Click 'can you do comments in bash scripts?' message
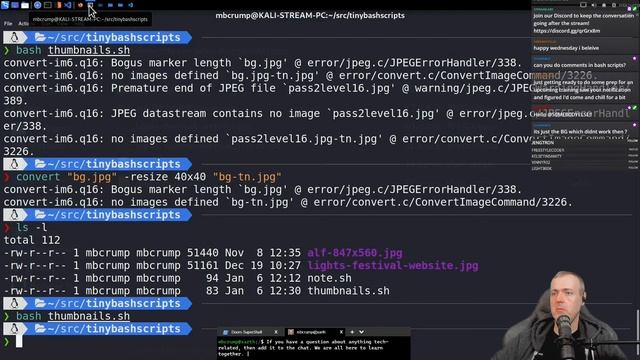The height and width of the screenshot is (360, 640). (x=579, y=65)
